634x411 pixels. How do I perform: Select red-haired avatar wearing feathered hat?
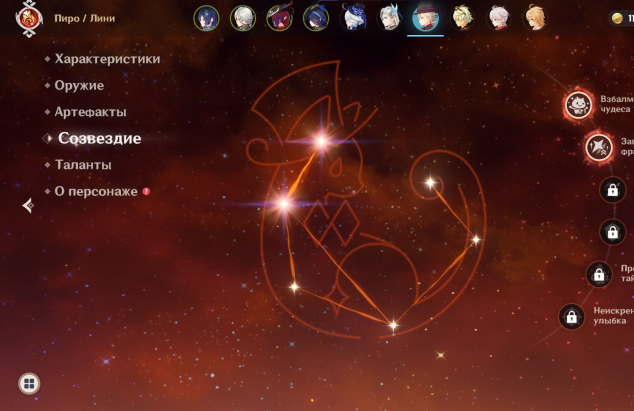[x=279, y=18]
